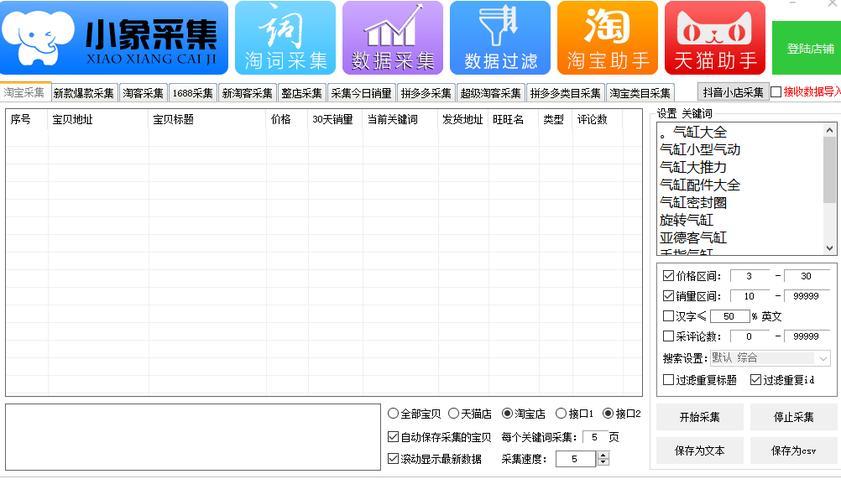Switch to the 新款爆款采集 tab
Viewport: 841px width, 500px height.
(84, 93)
